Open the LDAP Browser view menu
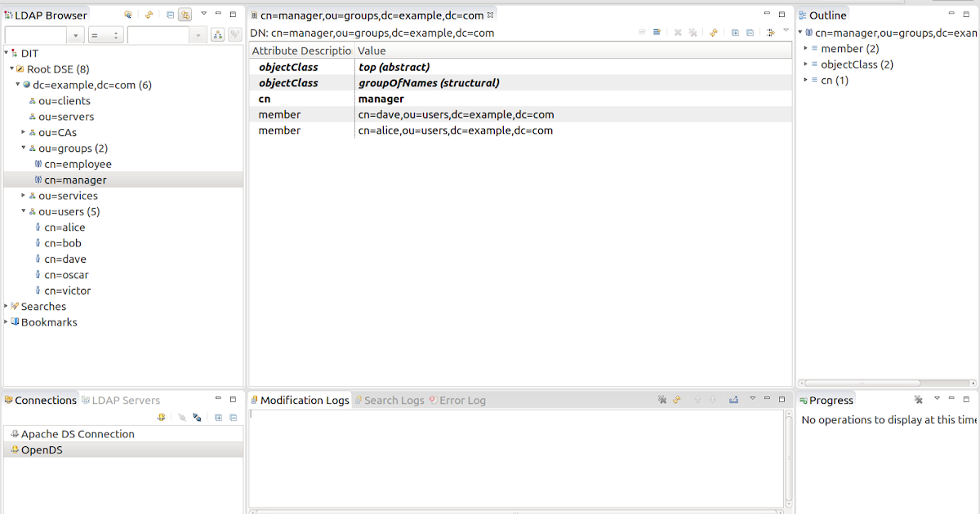This screenshot has width=980, height=514. pos(203,15)
